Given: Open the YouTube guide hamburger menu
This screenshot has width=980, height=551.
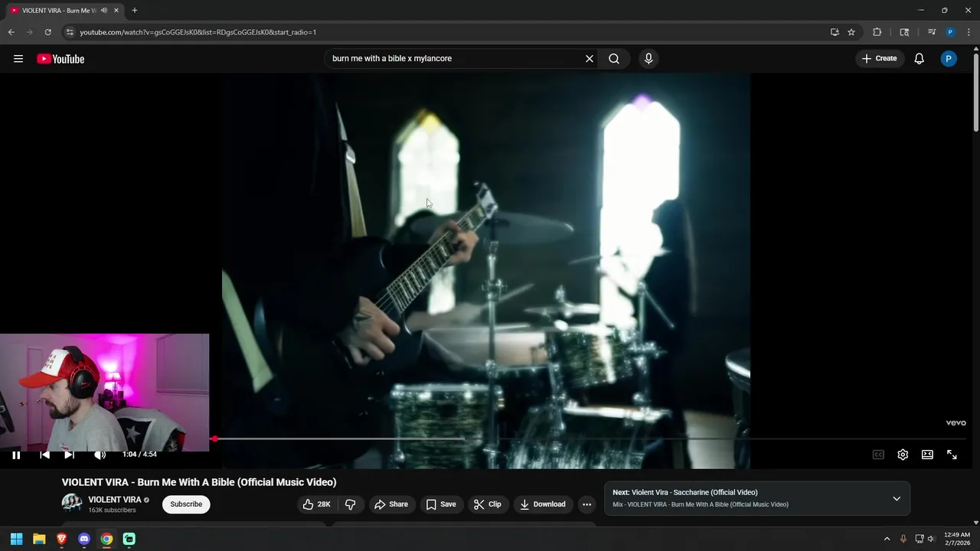Looking at the screenshot, I should point(18,59).
